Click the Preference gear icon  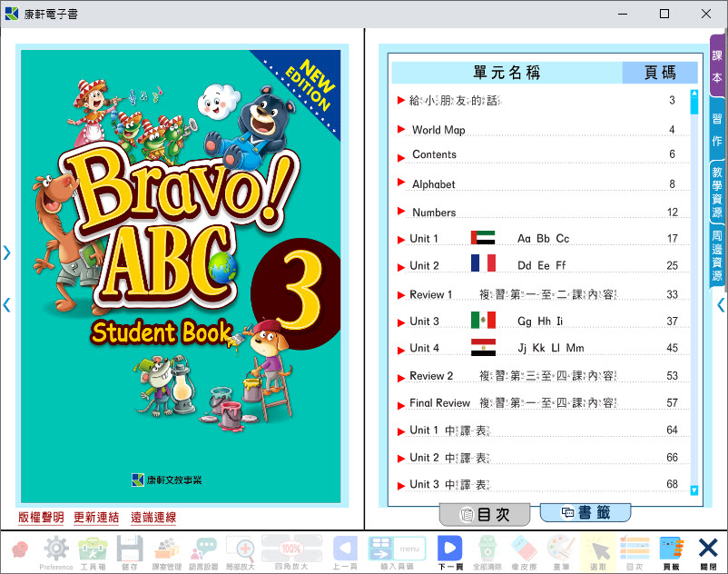point(56,550)
